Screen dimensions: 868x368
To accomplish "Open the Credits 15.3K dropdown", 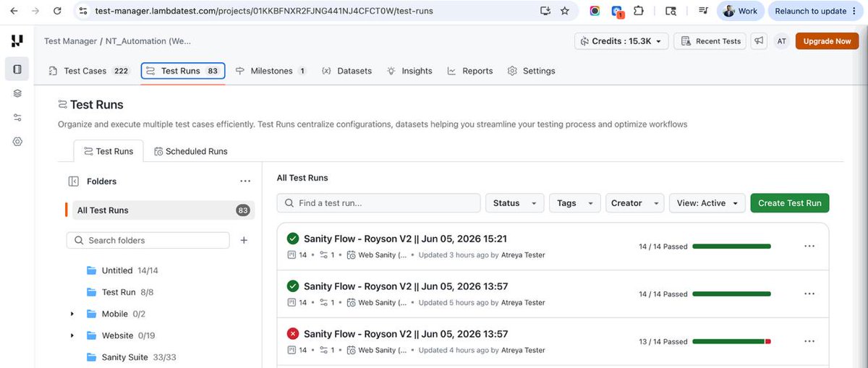I will (x=621, y=41).
